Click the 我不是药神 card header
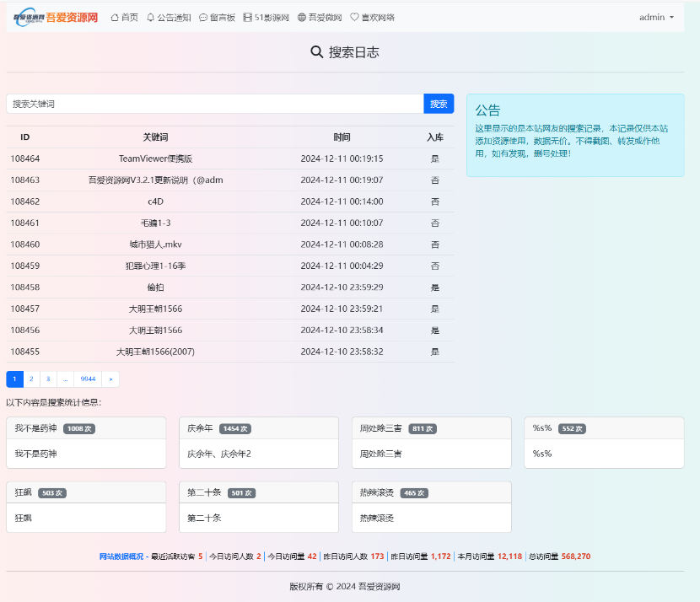 (86, 428)
